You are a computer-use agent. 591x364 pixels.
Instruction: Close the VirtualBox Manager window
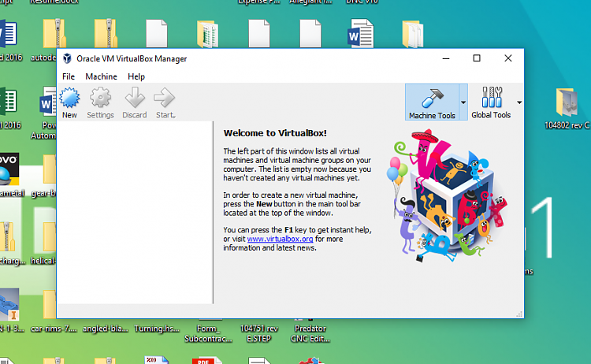pos(508,58)
